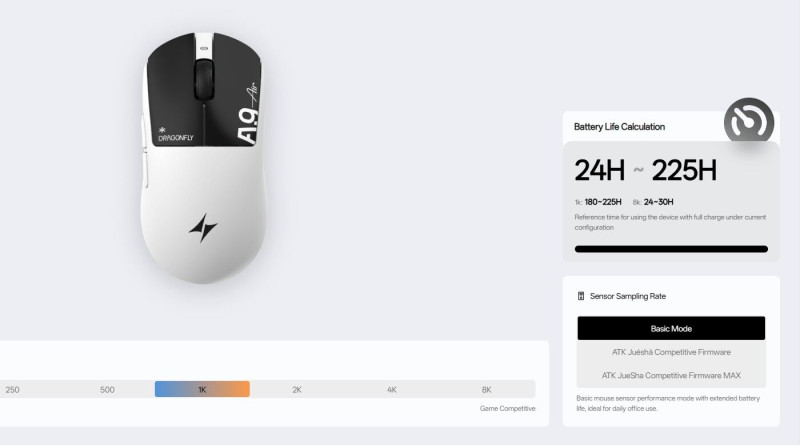Click the battery life progress bar
Image resolution: width=800 pixels, height=445 pixels.
pyautogui.click(x=671, y=249)
